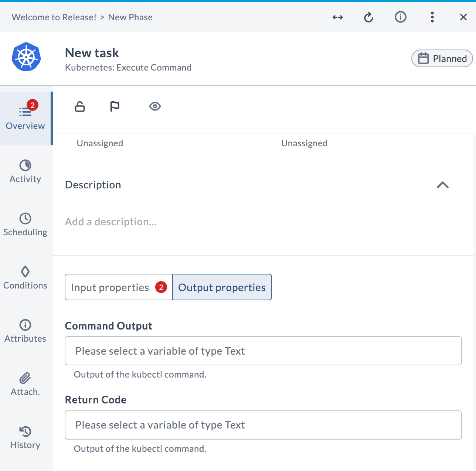Refresh the task with the reload icon
This screenshot has height=471, width=476.
pyautogui.click(x=368, y=17)
